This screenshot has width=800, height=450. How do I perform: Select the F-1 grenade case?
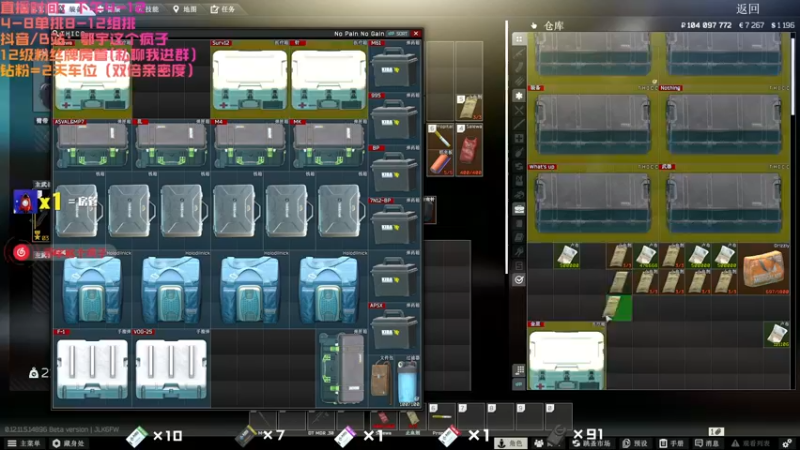[92, 368]
